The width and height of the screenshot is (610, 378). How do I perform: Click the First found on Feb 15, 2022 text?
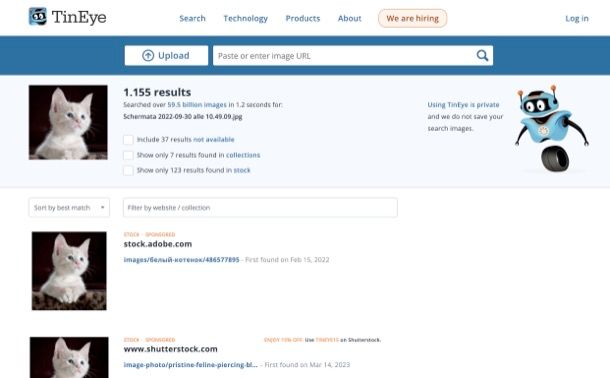(x=287, y=260)
